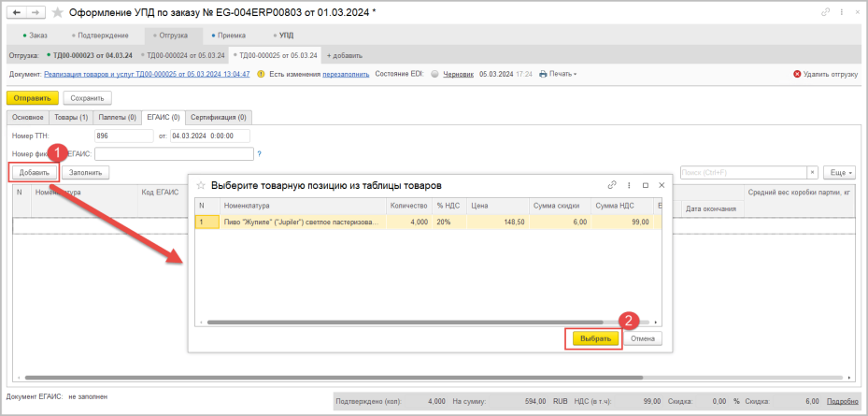The image size is (868, 416).
Task: Click Выбрать in the dialog
Action: (x=595, y=338)
